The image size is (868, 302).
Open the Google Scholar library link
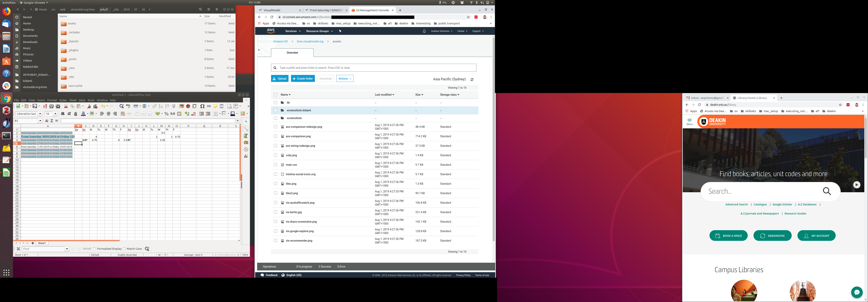(782, 205)
